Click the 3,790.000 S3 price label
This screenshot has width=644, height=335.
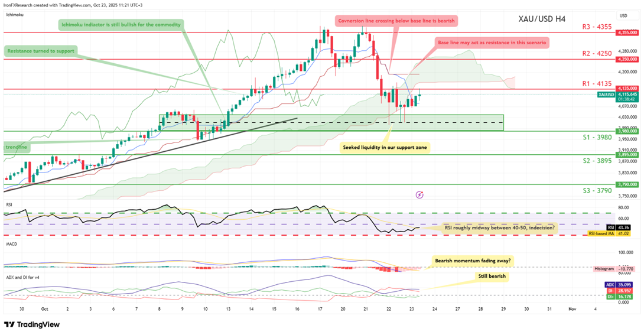pyautogui.click(x=626, y=184)
